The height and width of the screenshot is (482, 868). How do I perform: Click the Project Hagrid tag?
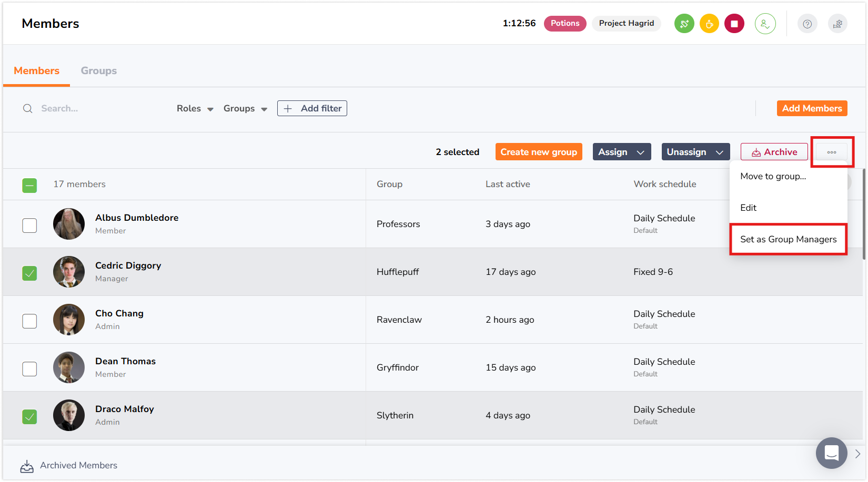[627, 24]
